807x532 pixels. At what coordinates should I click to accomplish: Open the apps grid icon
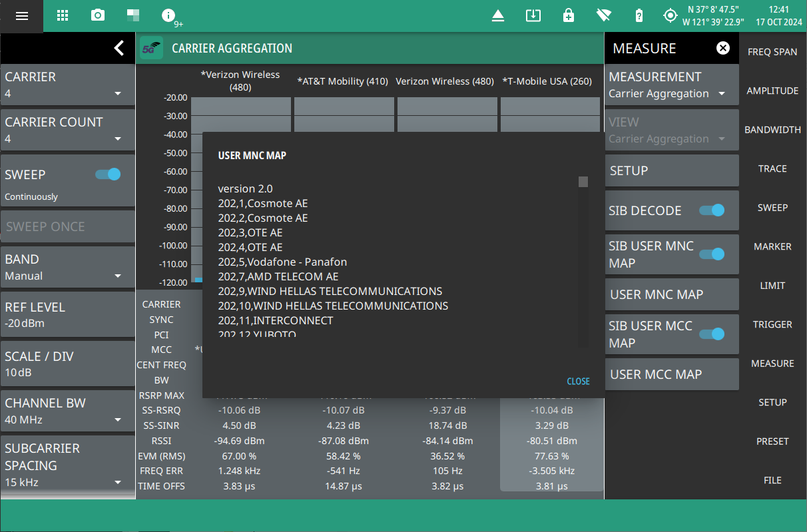(63, 16)
